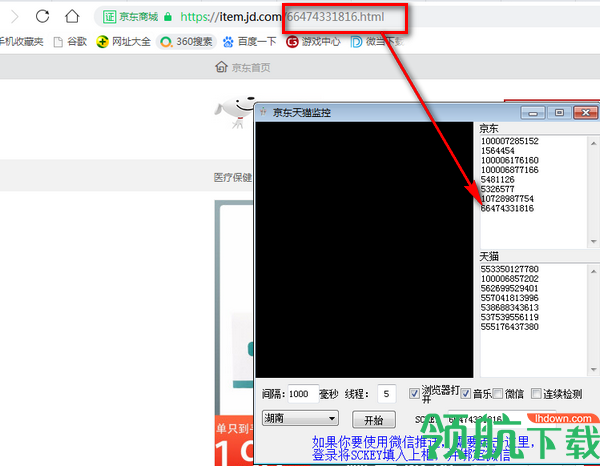Maximize the 京东天猫监控 window
The width and height of the screenshot is (600, 466).
pos(559,112)
